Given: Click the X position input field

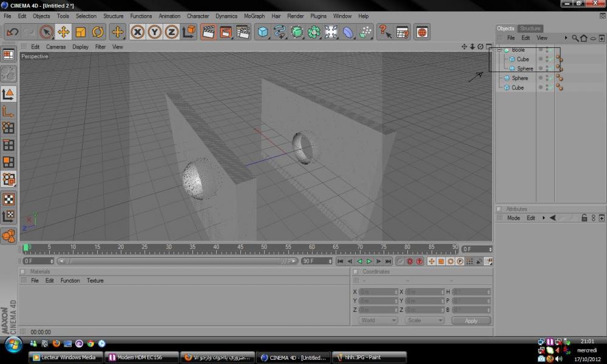Looking at the screenshot, I should point(378,292).
